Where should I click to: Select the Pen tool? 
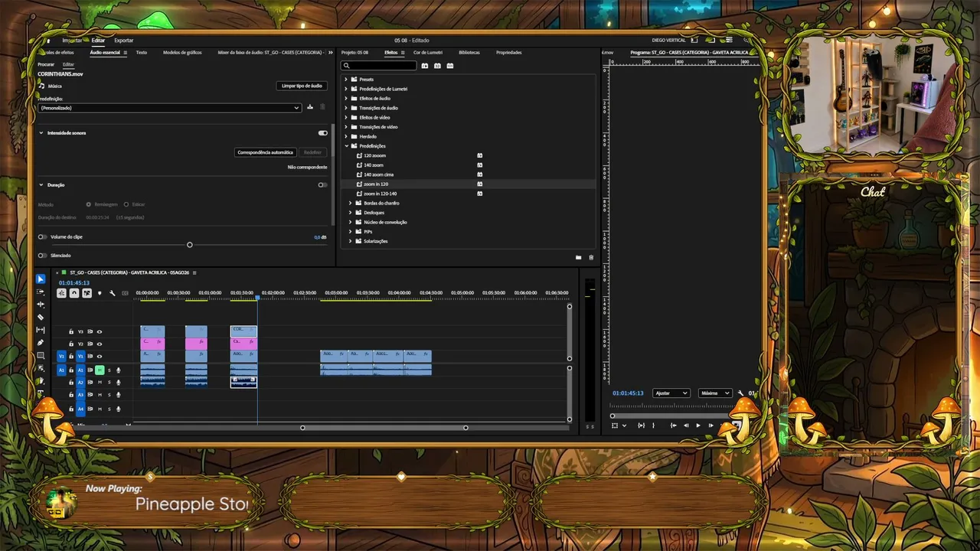click(41, 342)
